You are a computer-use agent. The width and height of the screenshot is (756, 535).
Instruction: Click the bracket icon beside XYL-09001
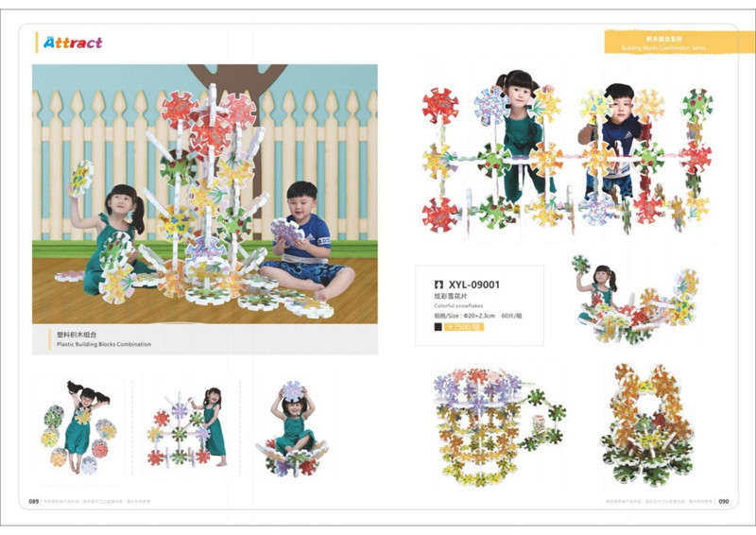(x=438, y=285)
